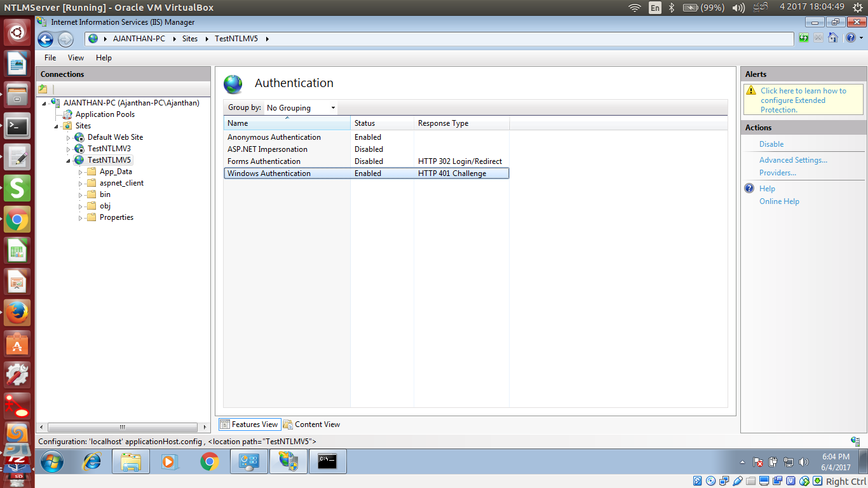
Task: Expand the App_Data folder node
Action: [x=81, y=172]
